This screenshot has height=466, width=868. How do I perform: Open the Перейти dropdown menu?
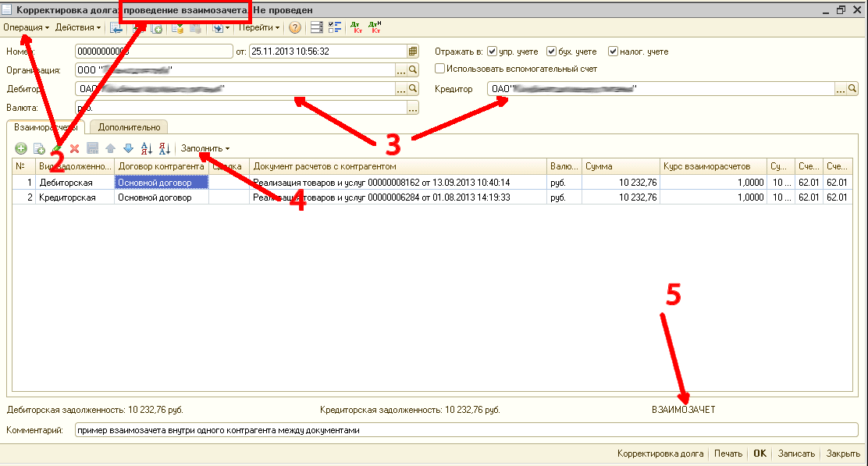pos(259,27)
